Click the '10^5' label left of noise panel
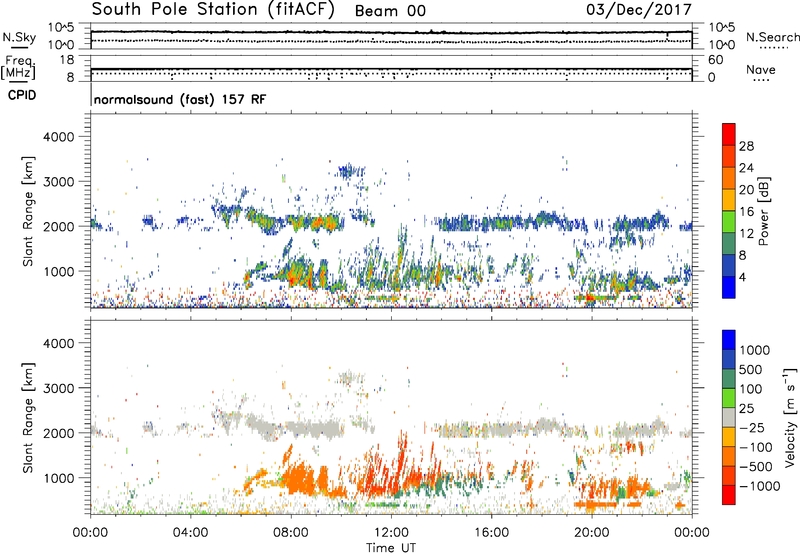The height and width of the screenshot is (554, 800). click(61, 27)
